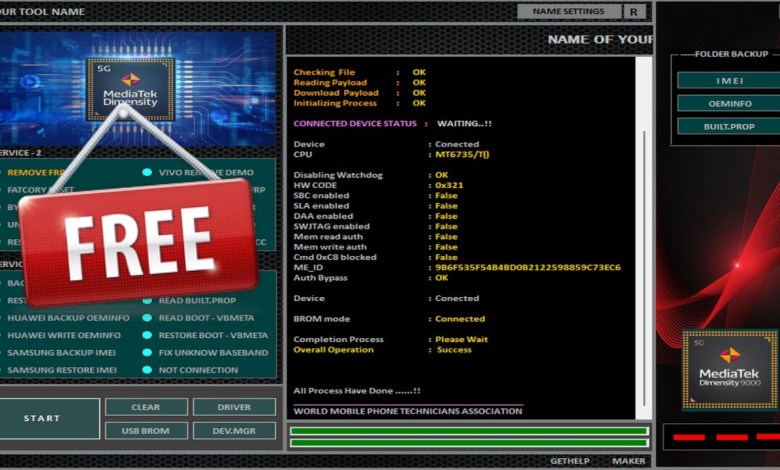Choose HUAWEI WRITE OEMINFO option
780x470 pixels.
coord(68,335)
